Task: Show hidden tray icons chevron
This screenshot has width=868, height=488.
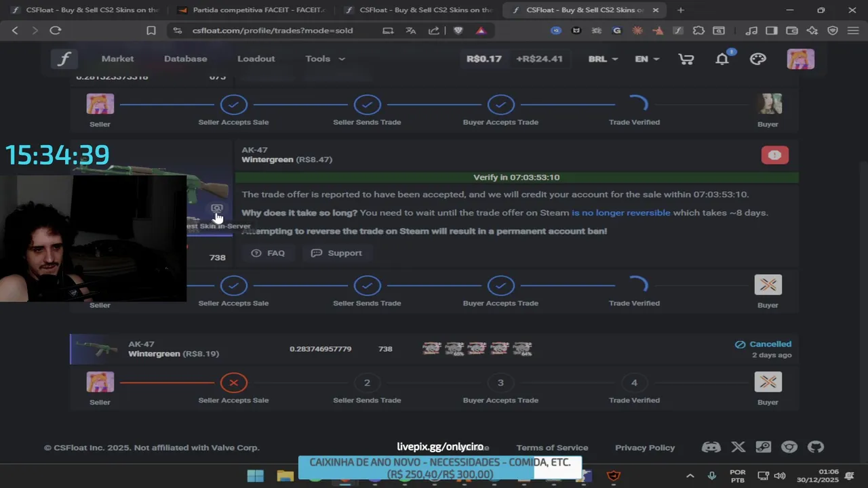Action: point(690,476)
